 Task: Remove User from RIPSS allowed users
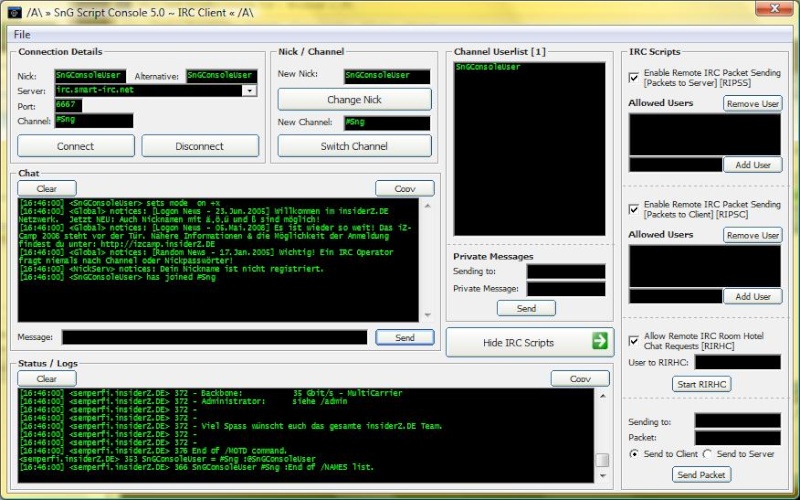(753, 104)
